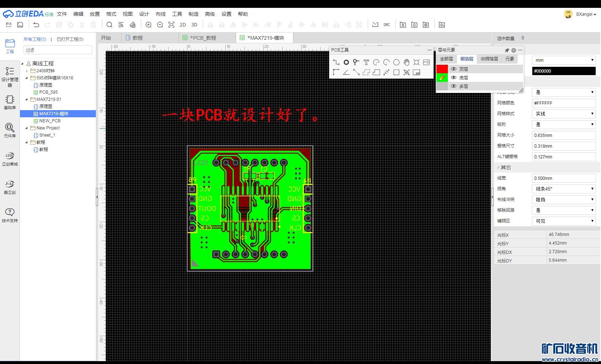
Task: Select the Text tool in PCB tools
Action: (x=366, y=62)
